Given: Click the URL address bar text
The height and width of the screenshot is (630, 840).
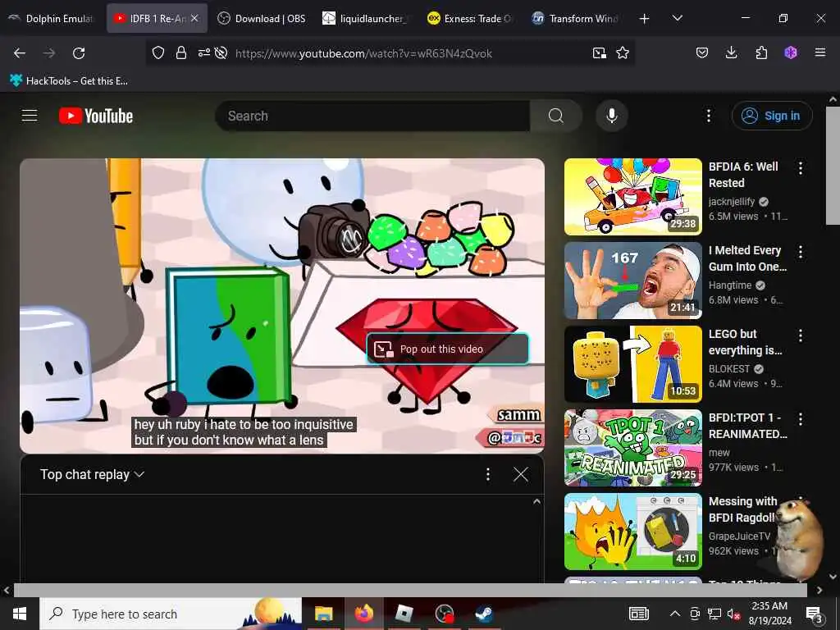Looking at the screenshot, I should (363, 53).
